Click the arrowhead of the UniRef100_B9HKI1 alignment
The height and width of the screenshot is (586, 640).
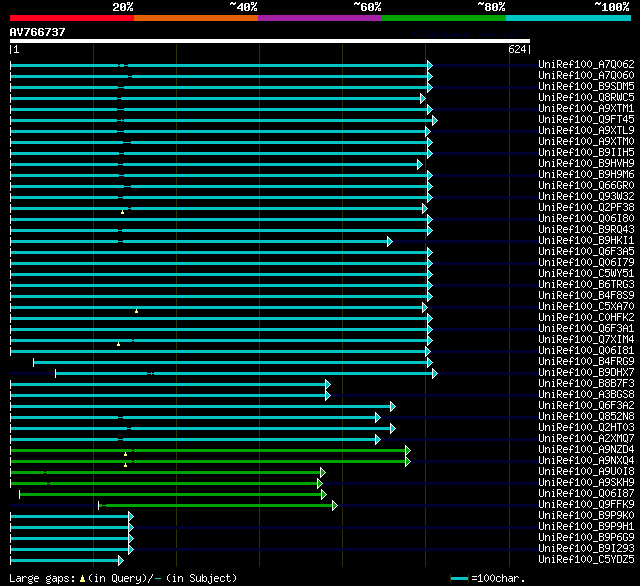tap(390, 242)
